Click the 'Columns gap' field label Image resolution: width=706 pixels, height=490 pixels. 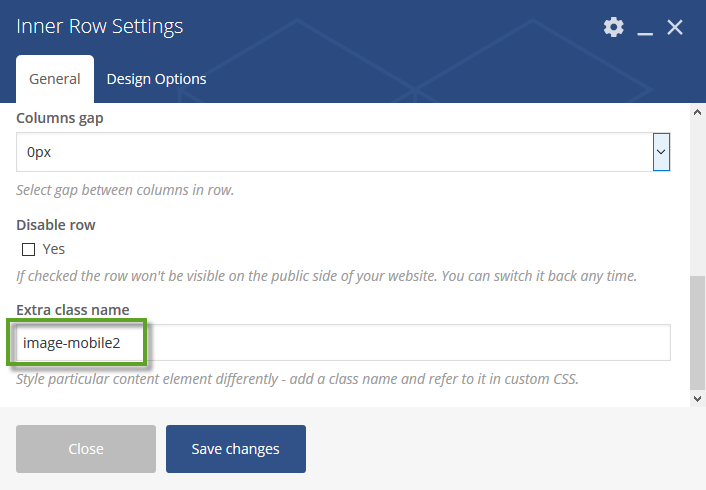[x=60, y=118]
